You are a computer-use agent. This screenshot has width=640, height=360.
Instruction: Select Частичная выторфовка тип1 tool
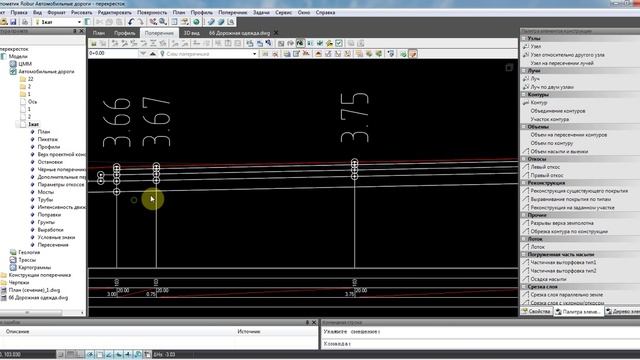point(563,262)
